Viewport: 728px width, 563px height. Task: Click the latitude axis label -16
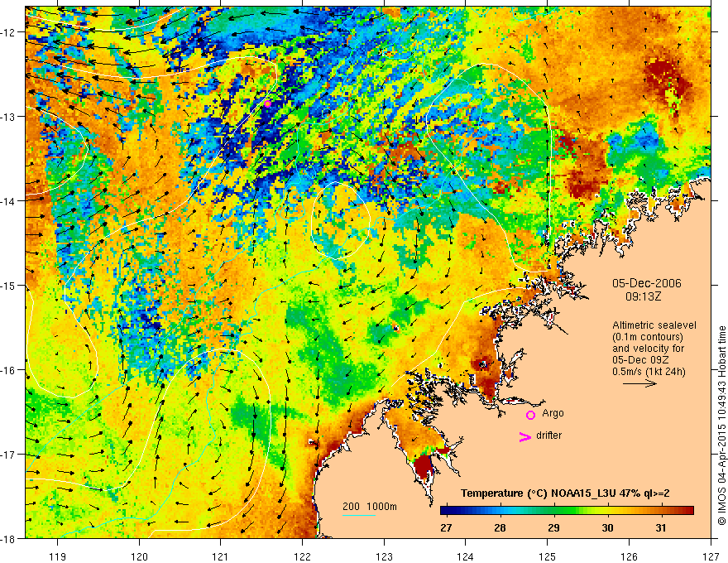click(x=9, y=370)
